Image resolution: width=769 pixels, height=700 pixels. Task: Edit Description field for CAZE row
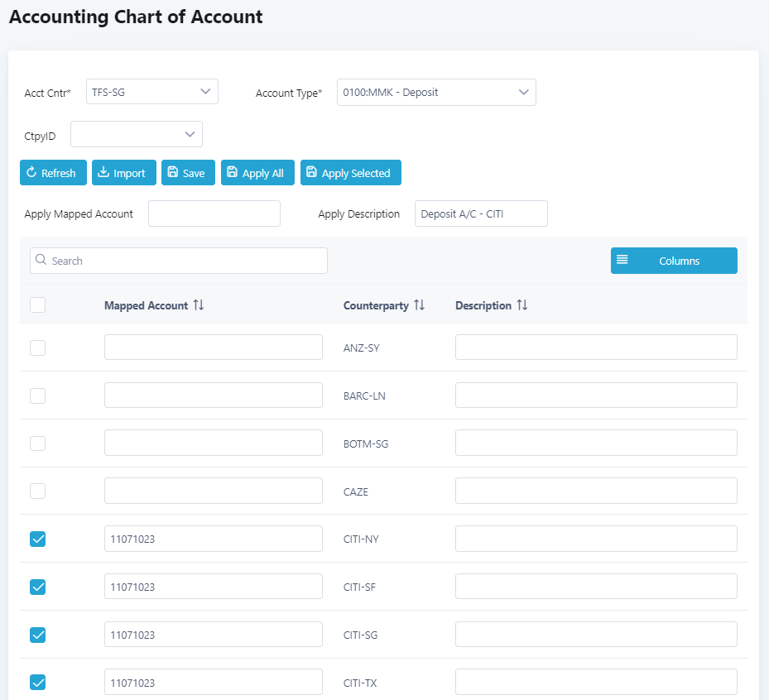coord(596,491)
